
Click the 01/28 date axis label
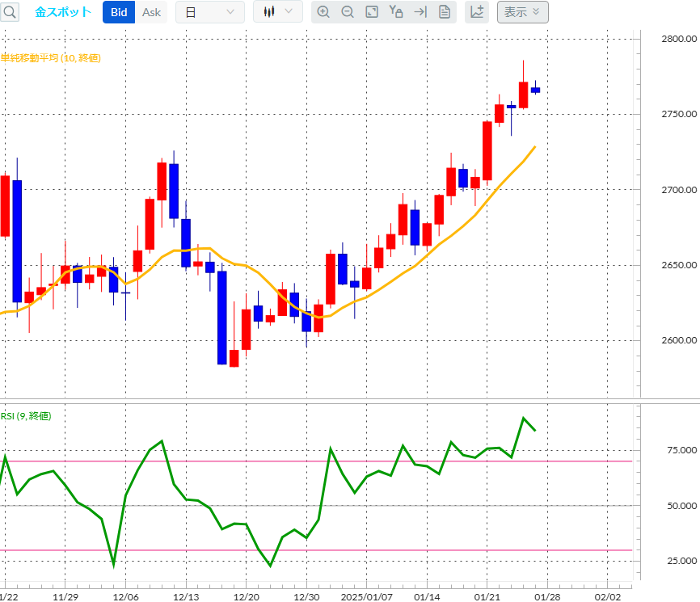point(547,597)
